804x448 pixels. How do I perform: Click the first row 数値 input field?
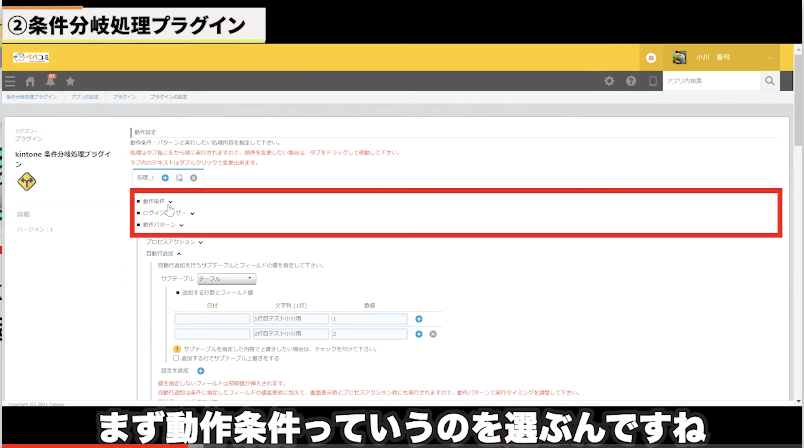click(368, 318)
